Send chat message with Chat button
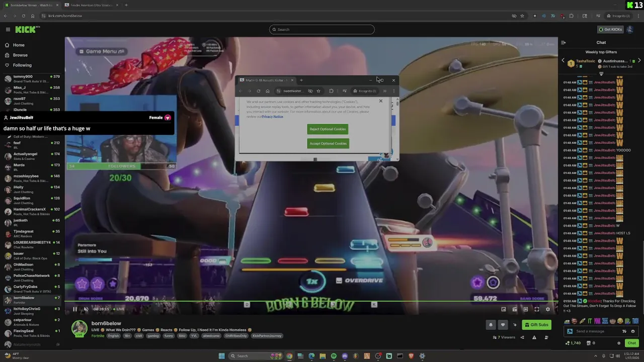The image size is (644, 362). 632,343
